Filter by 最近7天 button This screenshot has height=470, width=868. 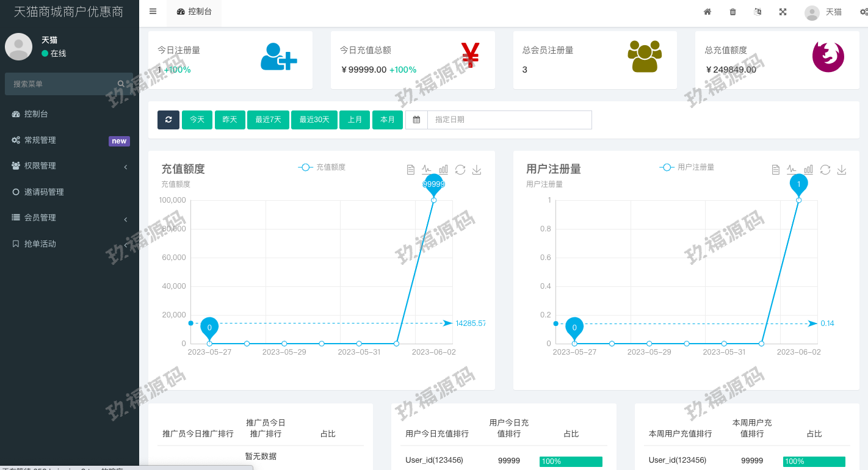coord(268,120)
